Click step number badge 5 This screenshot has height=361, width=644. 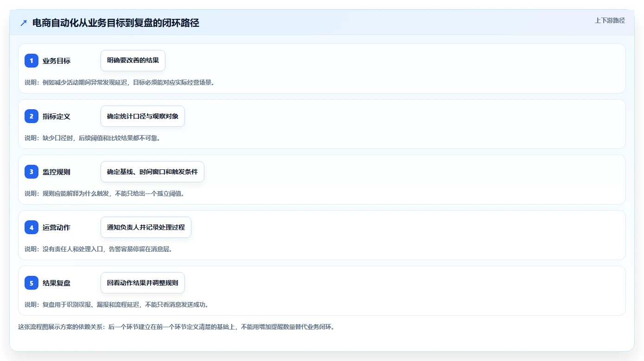tap(32, 283)
